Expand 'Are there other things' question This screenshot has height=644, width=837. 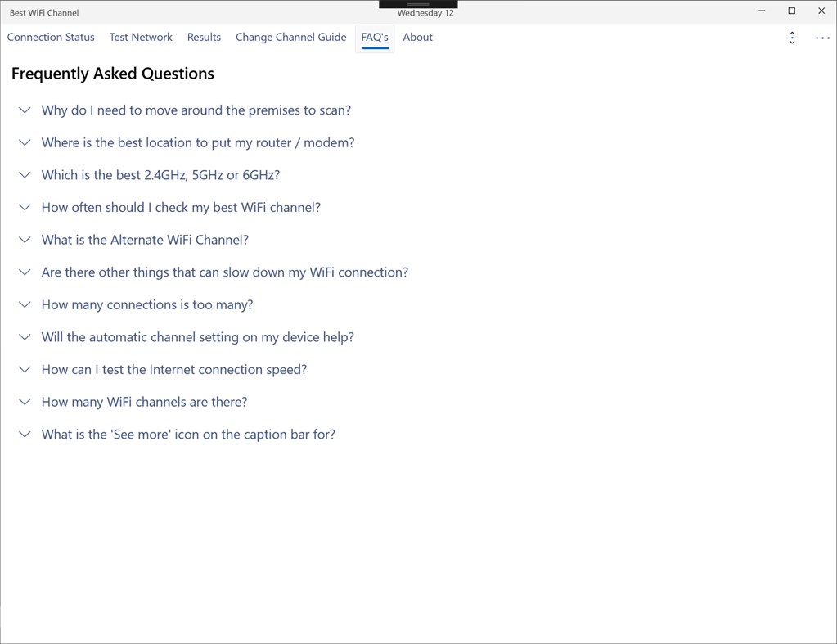(x=225, y=272)
